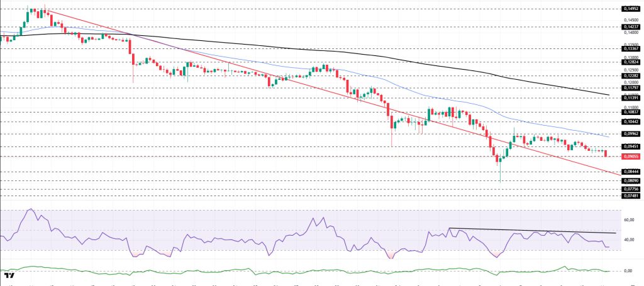644x286 pixels.
Task: Select the 0,11391 price level label
Action: [x=631, y=98]
